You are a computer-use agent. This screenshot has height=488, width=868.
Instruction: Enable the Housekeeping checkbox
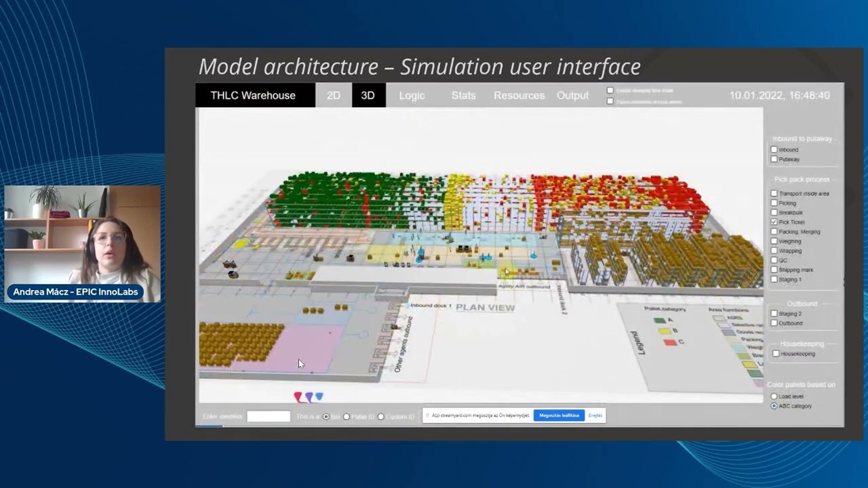point(776,353)
